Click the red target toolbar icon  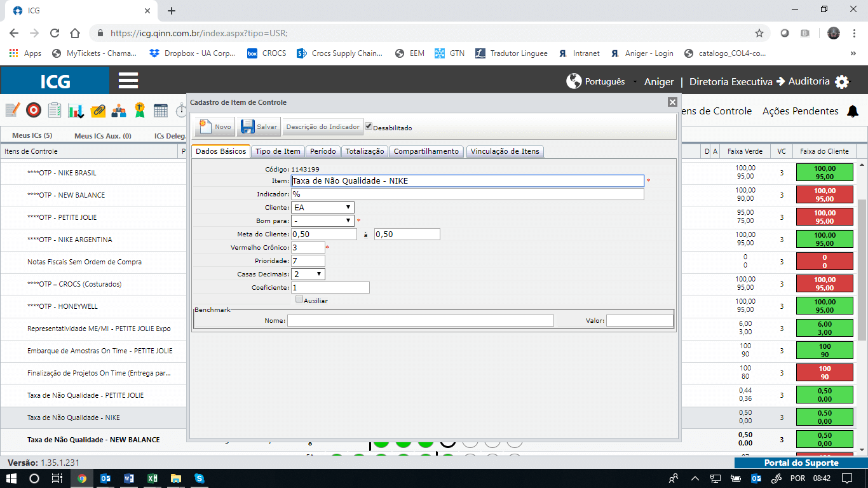point(34,110)
